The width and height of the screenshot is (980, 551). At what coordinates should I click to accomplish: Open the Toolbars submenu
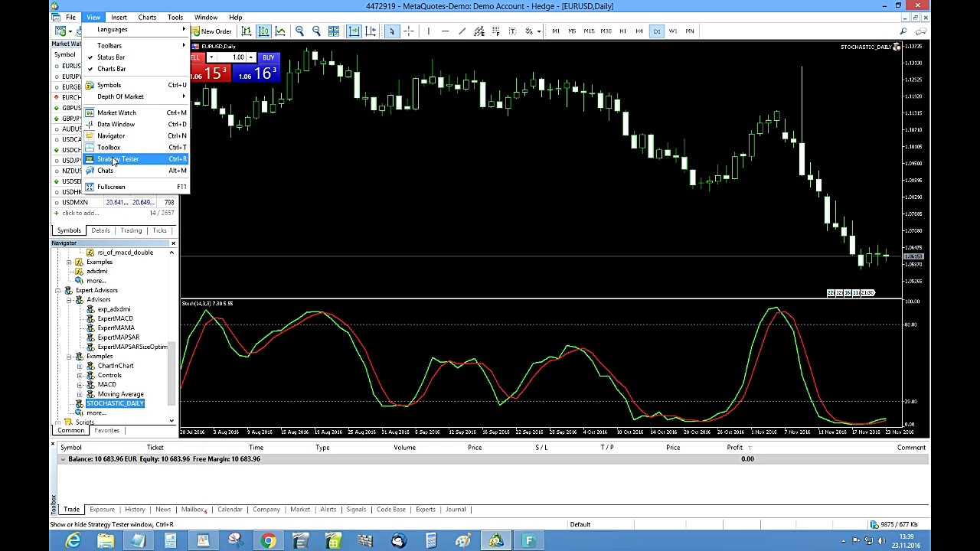136,46
